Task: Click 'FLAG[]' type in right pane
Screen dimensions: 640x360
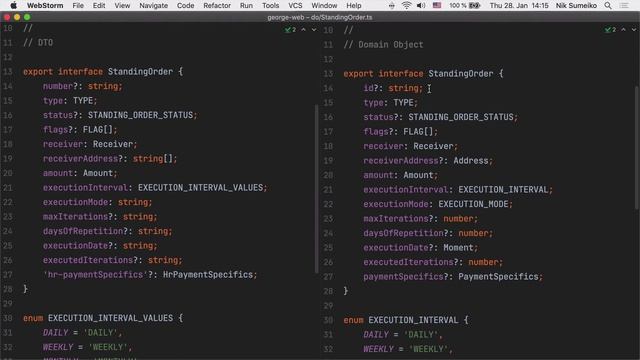Action: tap(418, 131)
